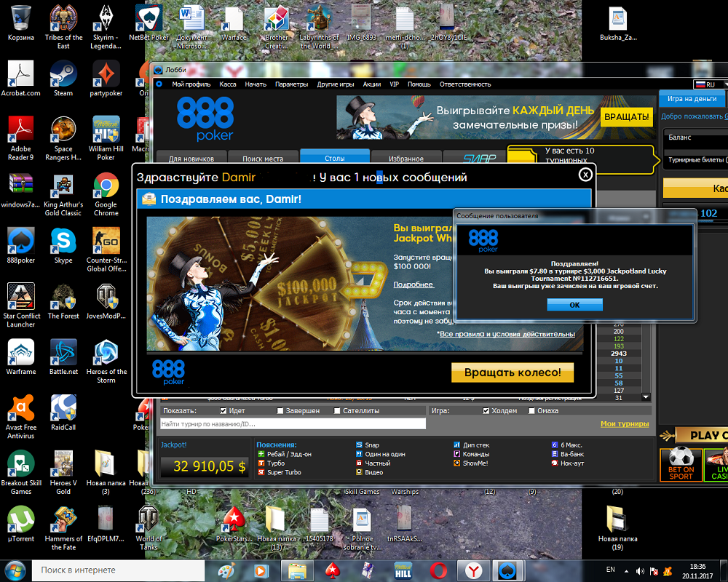Open the VIP menu item

click(394, 84)
